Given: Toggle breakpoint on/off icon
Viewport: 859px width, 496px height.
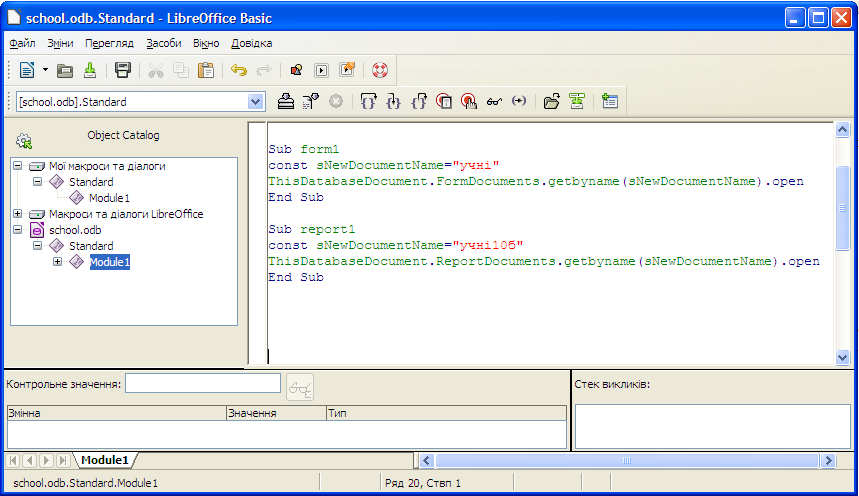Looking at the screenshot, I should pos(444,101).
